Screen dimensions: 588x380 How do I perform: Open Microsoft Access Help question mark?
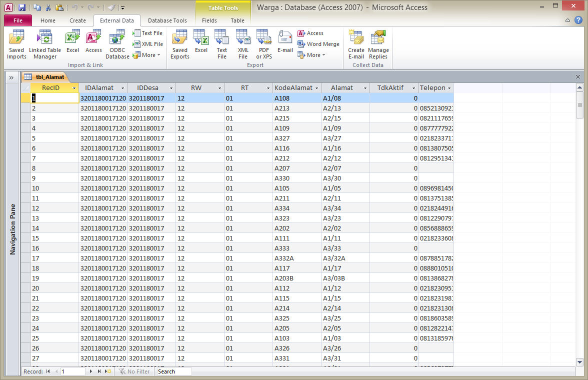(x=578, y=20)
